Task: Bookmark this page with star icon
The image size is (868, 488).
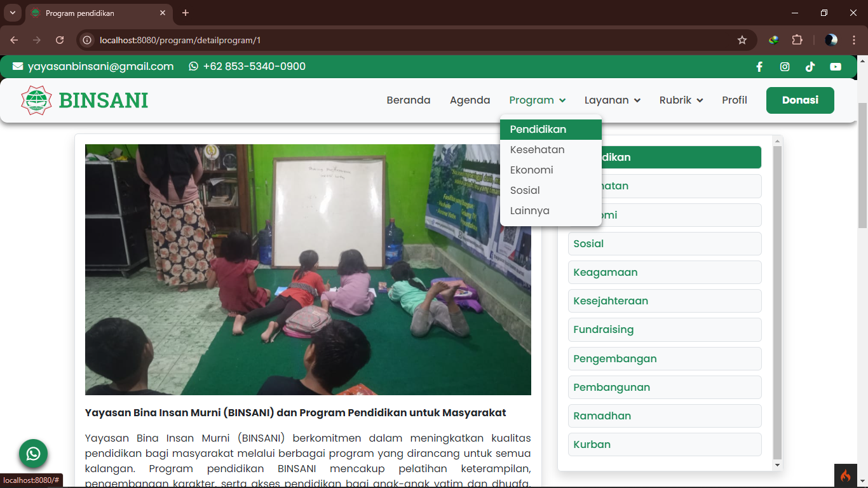Action: [x=742, y=40]
